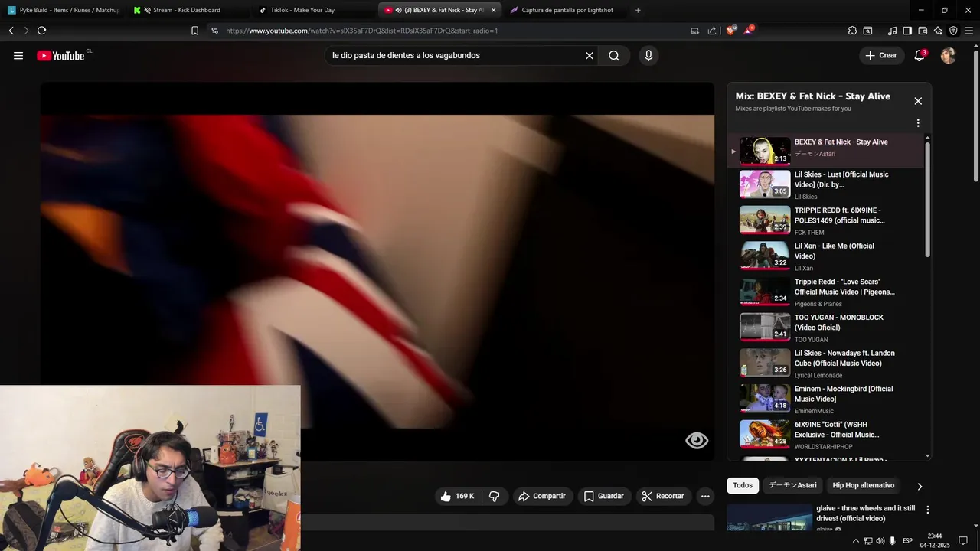This screenshot has height=551, width=980.
Task: Like the video with thumbs-up 169 K
Action: (x=457, y=496)
